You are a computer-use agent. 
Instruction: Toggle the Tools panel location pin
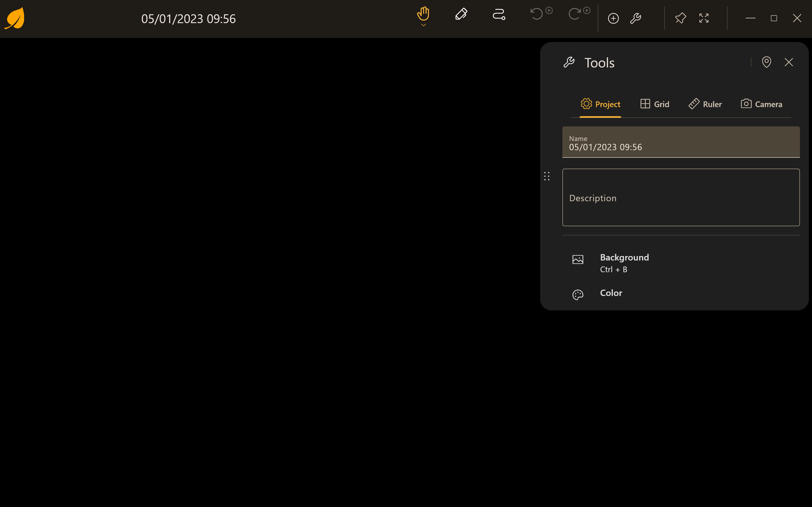[x=766, y=62]
